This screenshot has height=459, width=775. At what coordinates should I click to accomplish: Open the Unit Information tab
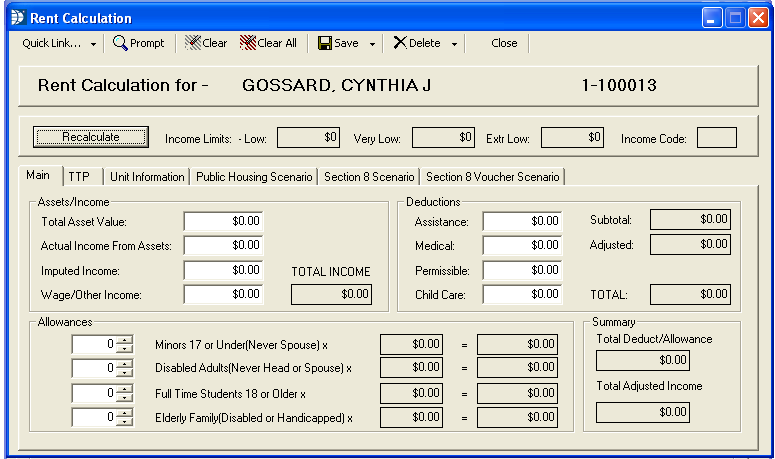point(147,177)
